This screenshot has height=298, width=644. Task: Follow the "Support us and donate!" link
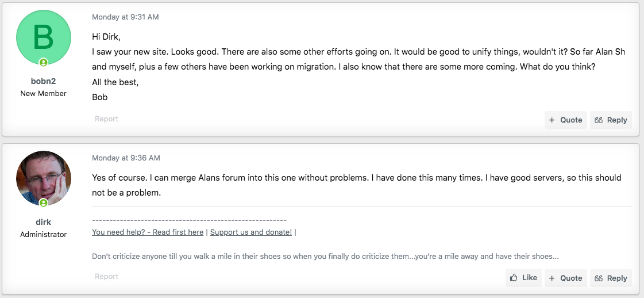point(251,232)
